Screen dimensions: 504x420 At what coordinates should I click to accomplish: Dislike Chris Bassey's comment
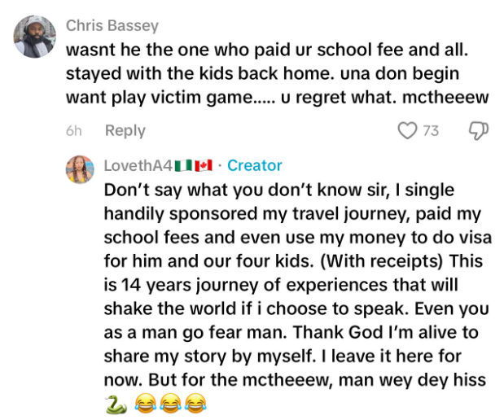(478, 131)
